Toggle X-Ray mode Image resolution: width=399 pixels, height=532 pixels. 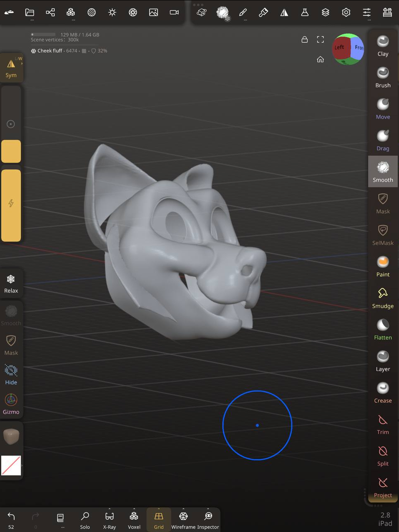click(x=109, y=520)
